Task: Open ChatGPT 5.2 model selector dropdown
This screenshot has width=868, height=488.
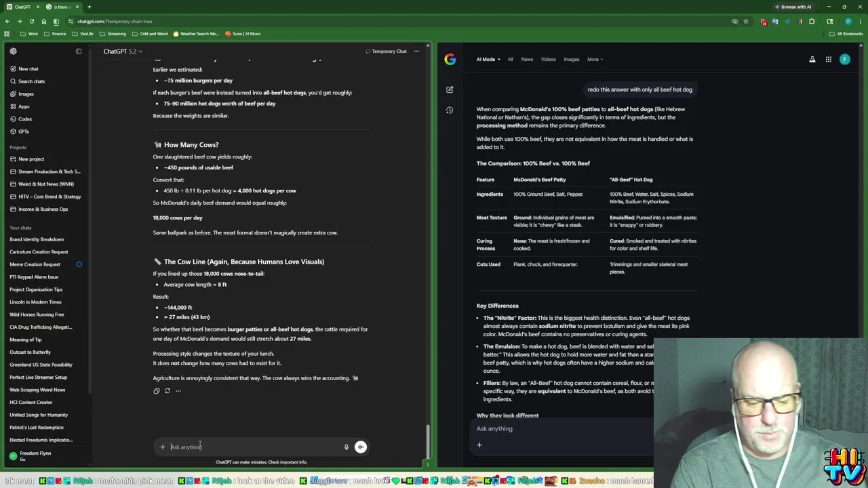Action: pos(122,52)
